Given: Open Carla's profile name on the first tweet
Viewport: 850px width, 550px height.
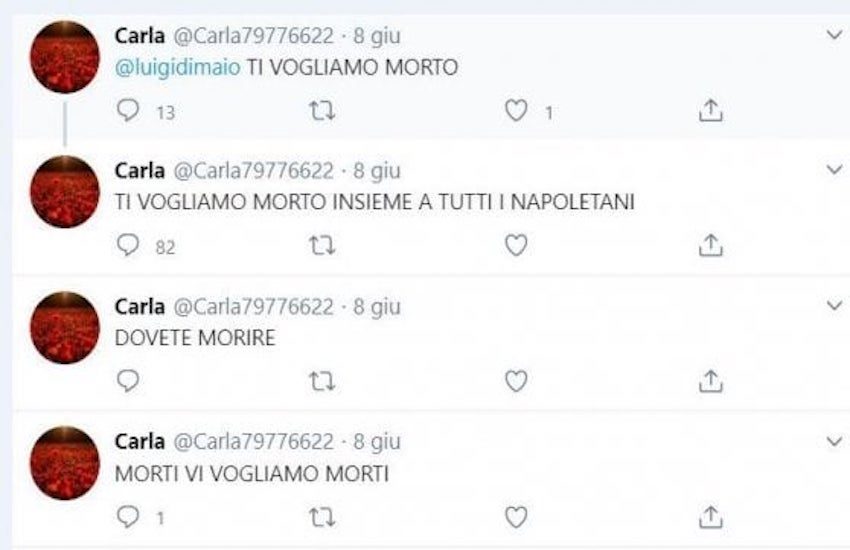Looking at the screenshot, I should coord(141,36).
